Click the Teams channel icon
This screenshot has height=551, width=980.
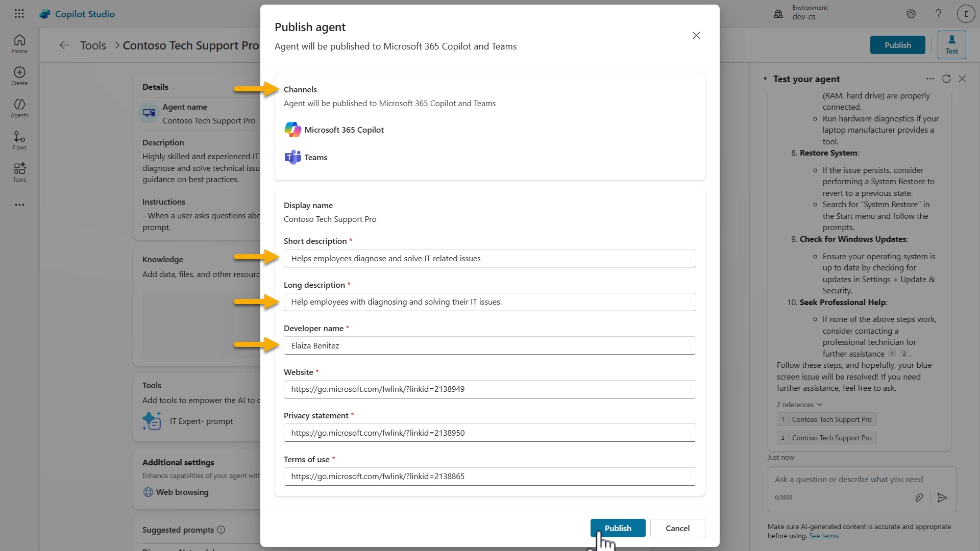pos(292,157)
